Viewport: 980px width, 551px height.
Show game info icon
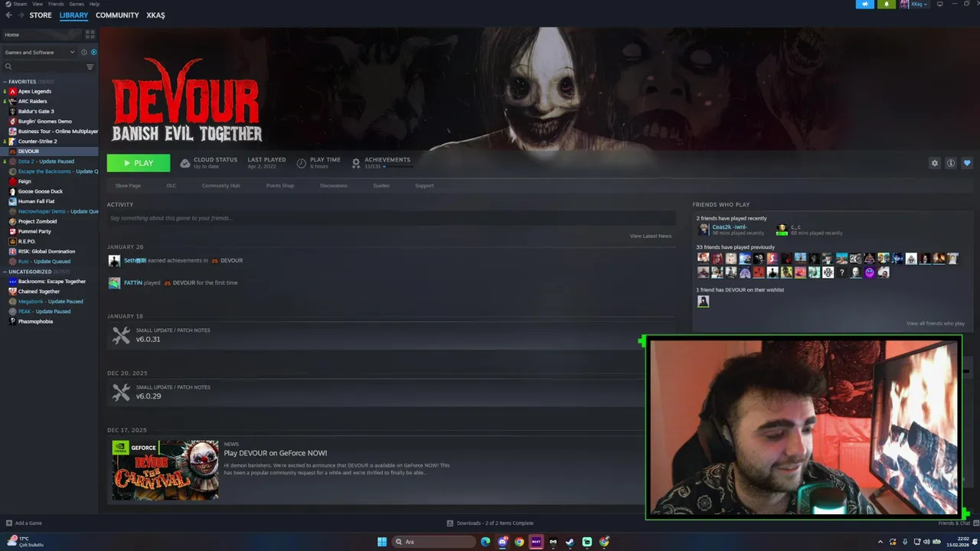(x=950, y=163)
